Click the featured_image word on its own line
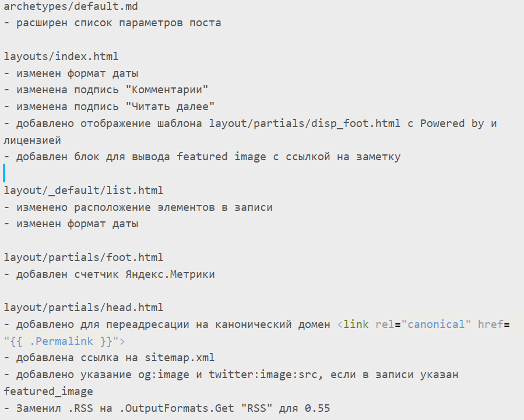Screen dimensions: 524x420 click(x=48, y=391)
